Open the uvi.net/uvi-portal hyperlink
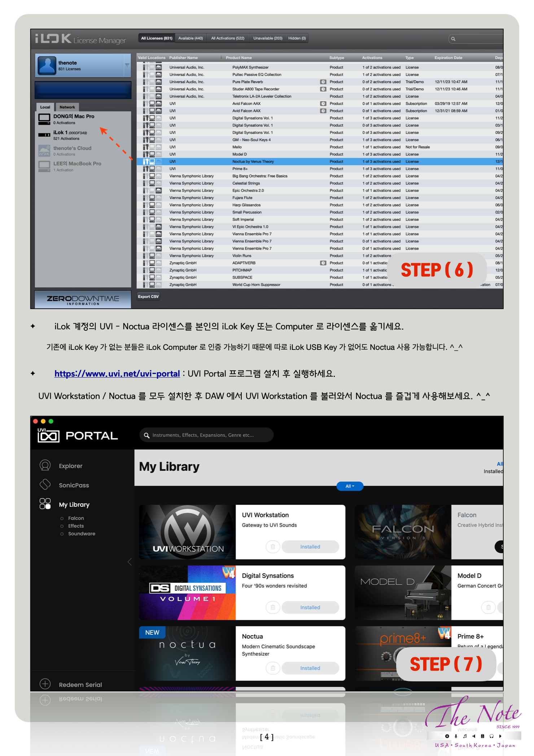 pyautogui.click(x=117, y=374)
